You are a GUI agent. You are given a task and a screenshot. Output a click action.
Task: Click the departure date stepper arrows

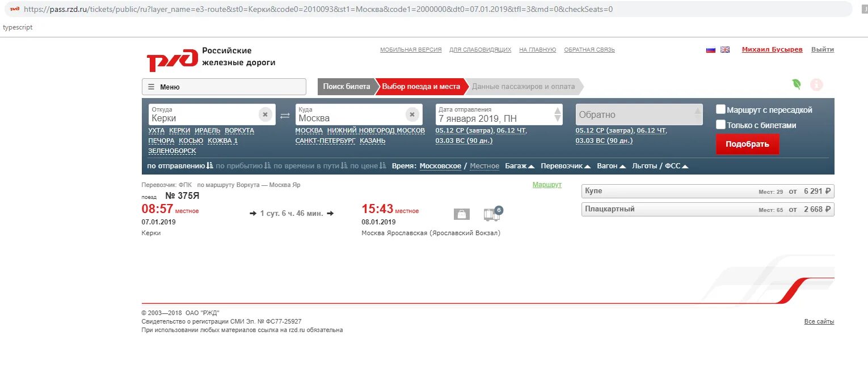[x=558, y=114]
